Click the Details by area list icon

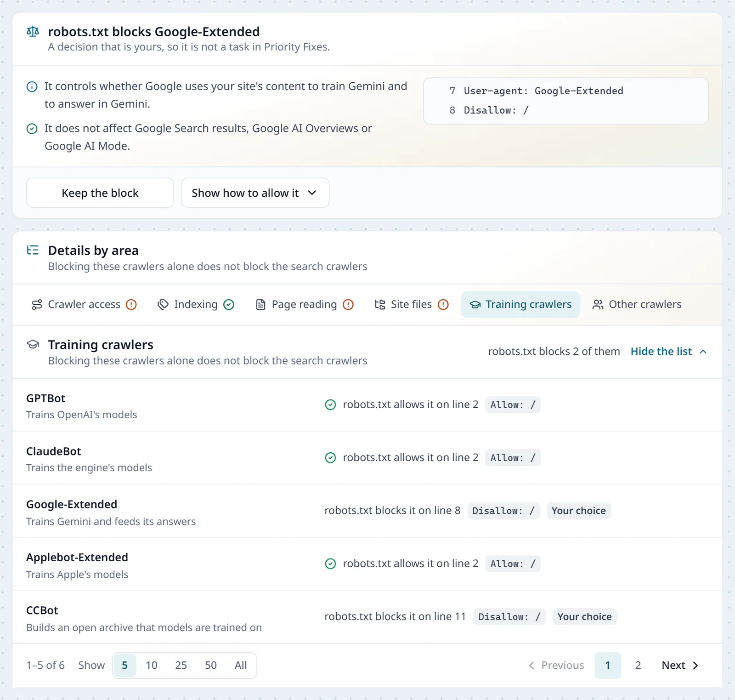point(33,250)
